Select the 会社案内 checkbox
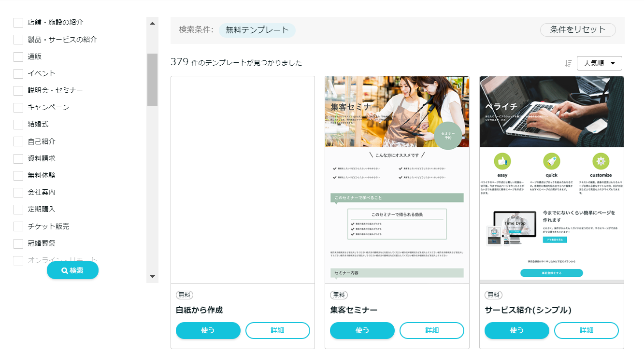The height and width of the screenshot is (353, 644). click(18, 192)
